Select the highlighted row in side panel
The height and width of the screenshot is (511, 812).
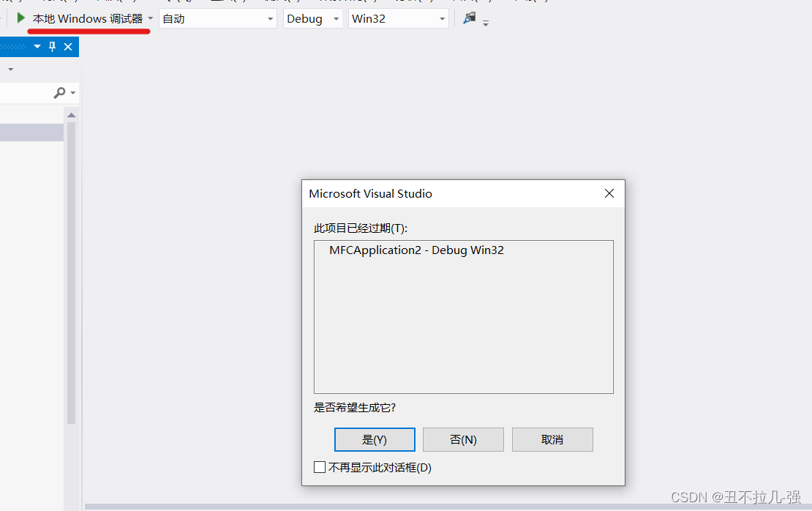coord(31,133)
